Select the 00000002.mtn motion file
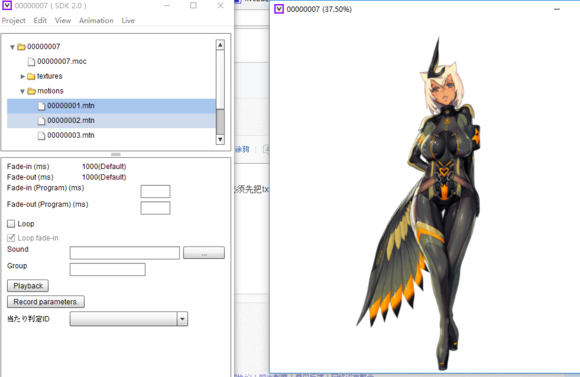This screenshot has height=377, width=580. point(111,121)
